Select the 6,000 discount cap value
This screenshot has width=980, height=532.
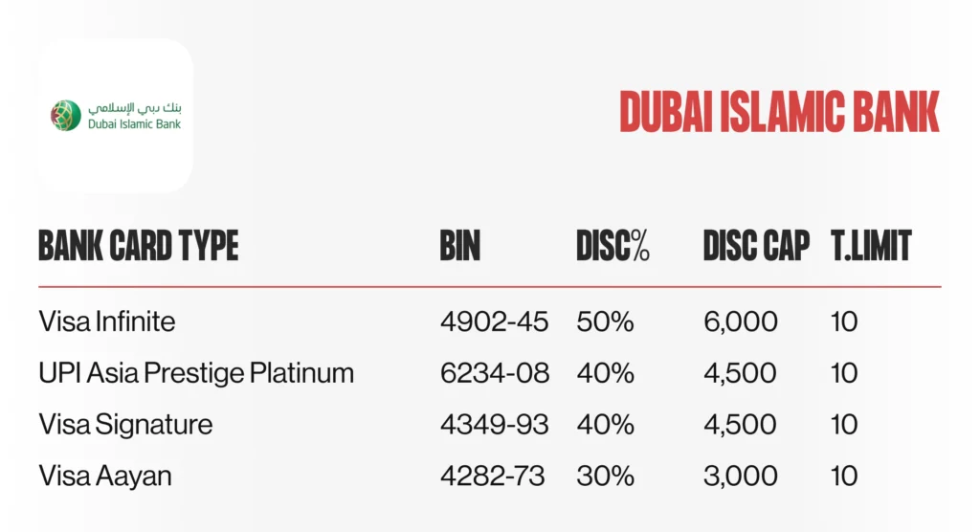[x=740, y=321]
